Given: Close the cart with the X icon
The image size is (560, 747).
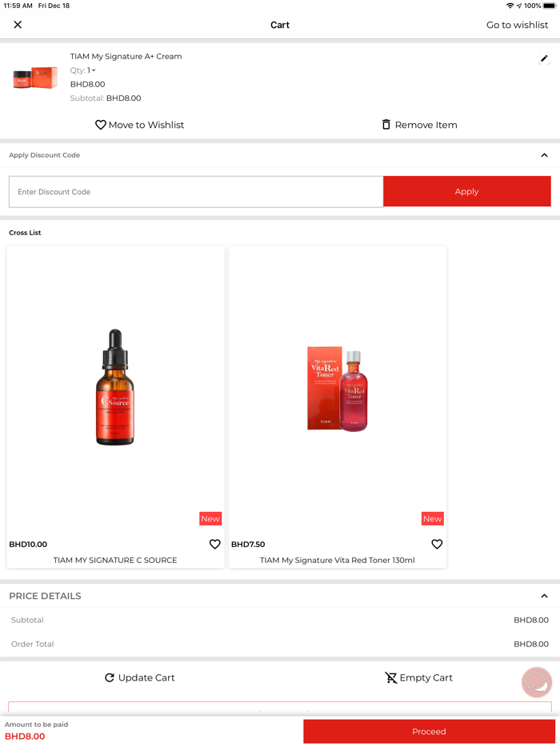Looking at the screenshot, I should point(18,25).
